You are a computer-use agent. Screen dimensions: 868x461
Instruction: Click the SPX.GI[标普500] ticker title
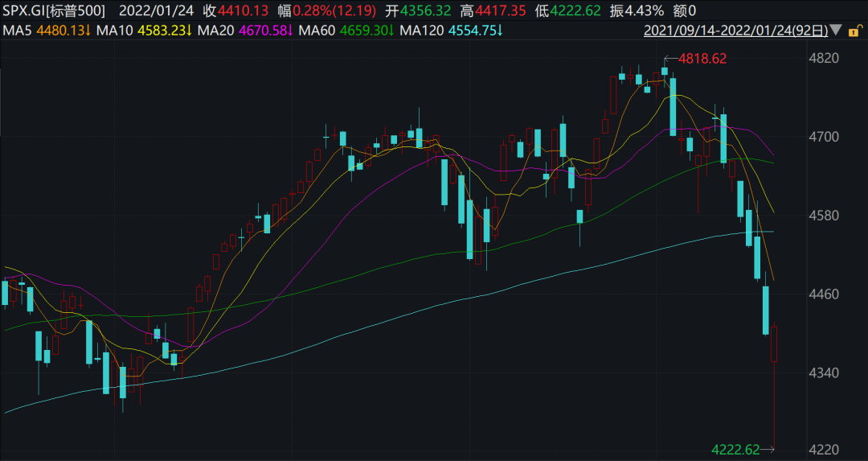pyautogui.click(x=54, y=10)
